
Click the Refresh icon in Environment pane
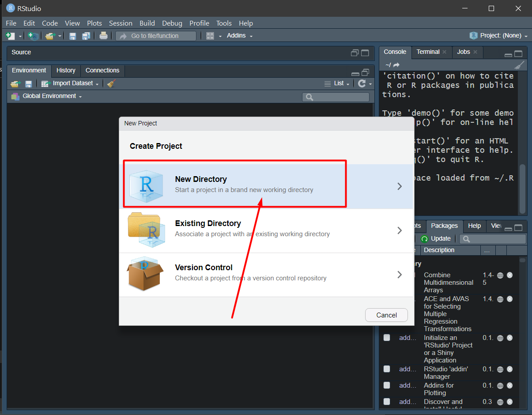click(x=362, y=83)
